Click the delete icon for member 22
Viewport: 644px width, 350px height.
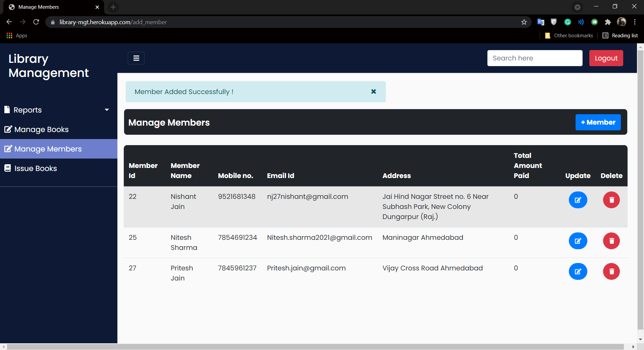(x=611, y=200)
